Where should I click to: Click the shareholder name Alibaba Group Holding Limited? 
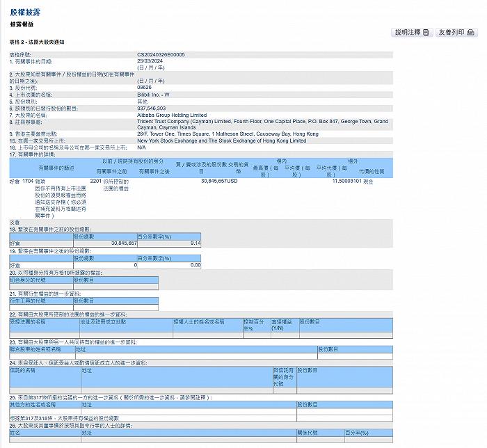click(x=172, y=115)
